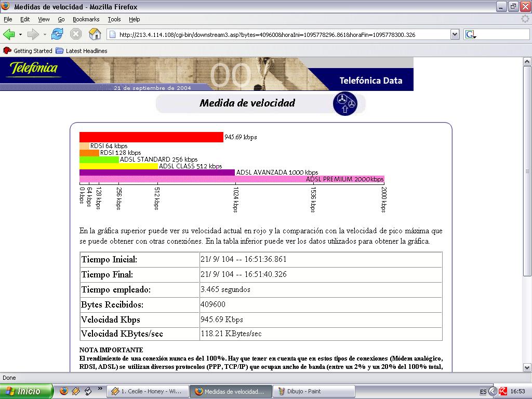Click the Forward navigation arrow

[33, 34]
